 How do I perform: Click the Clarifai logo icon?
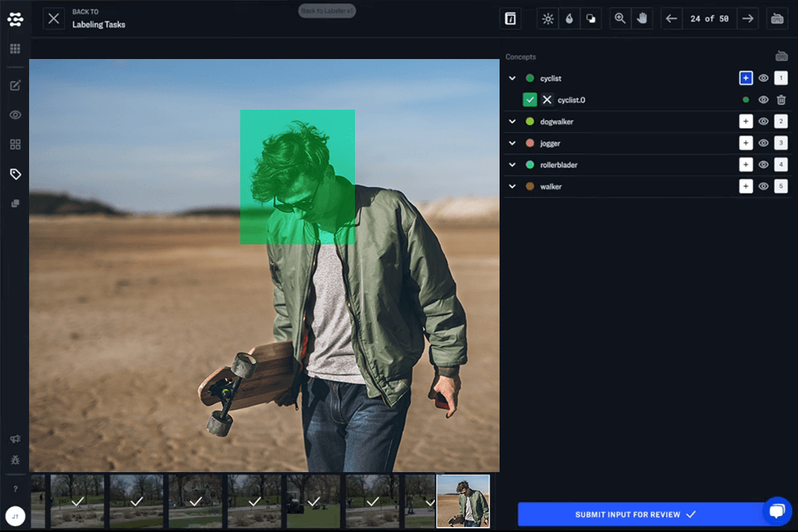(x=15, y=19)
